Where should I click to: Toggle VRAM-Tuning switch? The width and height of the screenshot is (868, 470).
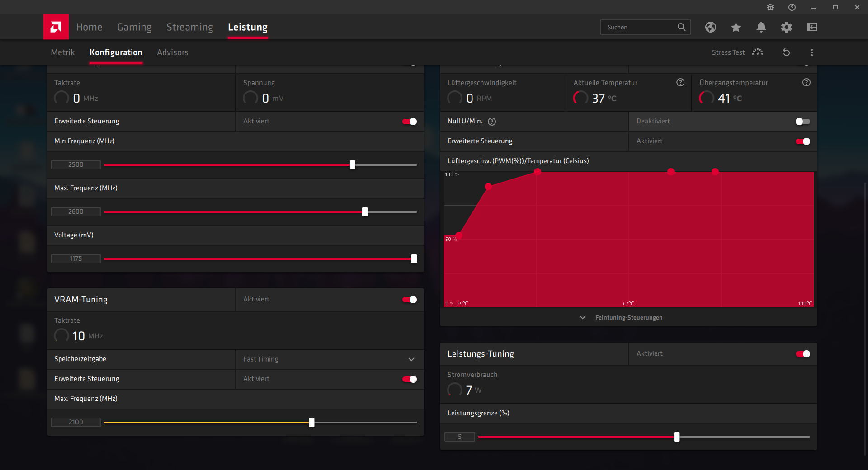[410, 300]
